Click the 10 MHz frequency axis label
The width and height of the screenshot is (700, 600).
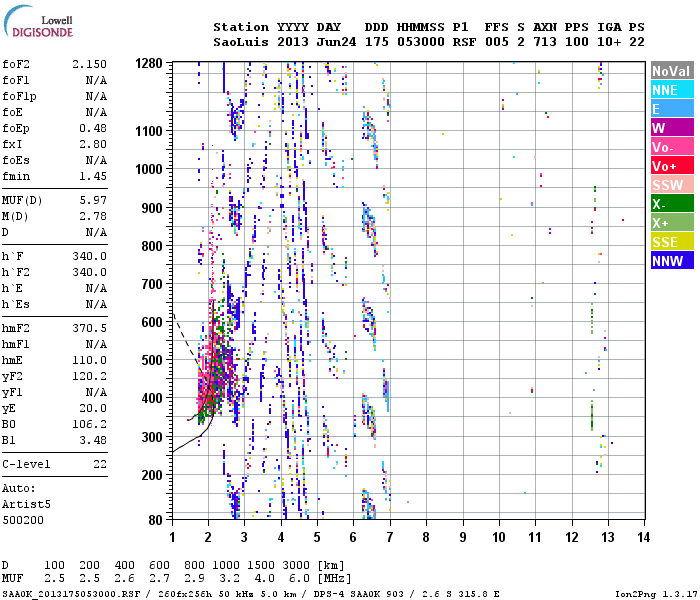tap(499, 537)
